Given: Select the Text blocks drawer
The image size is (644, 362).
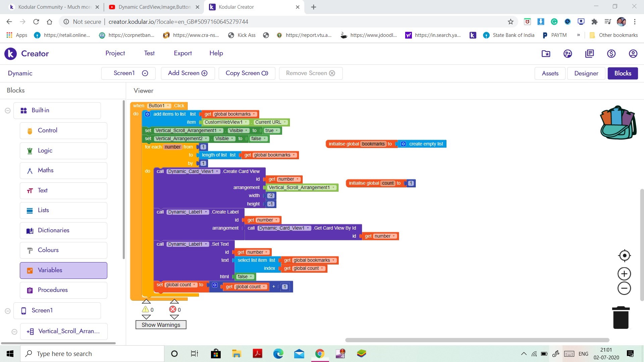Looking at the screenshot, I should tap(63, 191).
